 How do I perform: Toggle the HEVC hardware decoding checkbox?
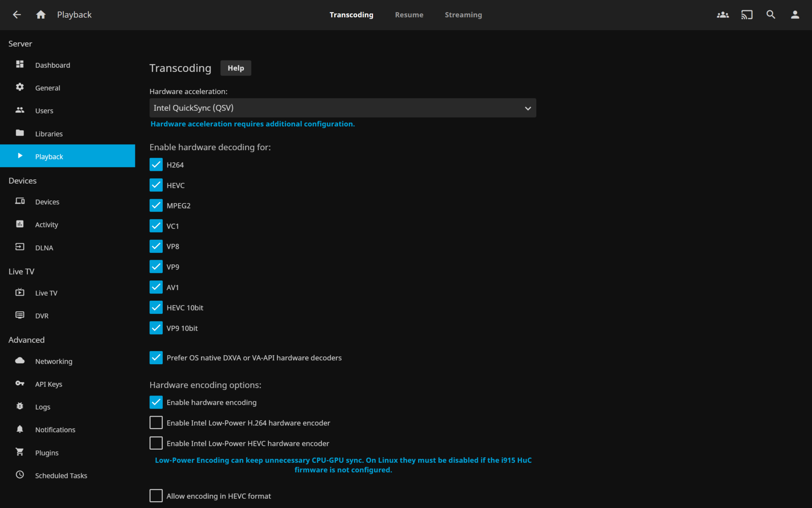coord(156,185)
